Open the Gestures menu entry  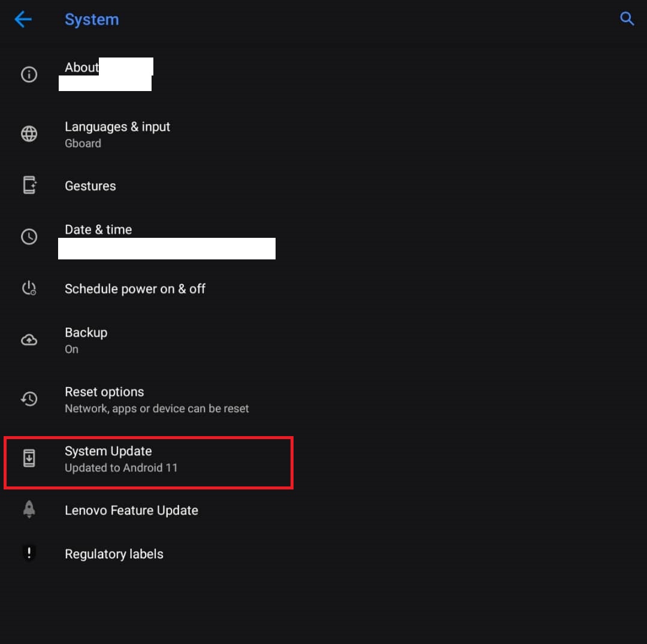click(x=90, y=186)
